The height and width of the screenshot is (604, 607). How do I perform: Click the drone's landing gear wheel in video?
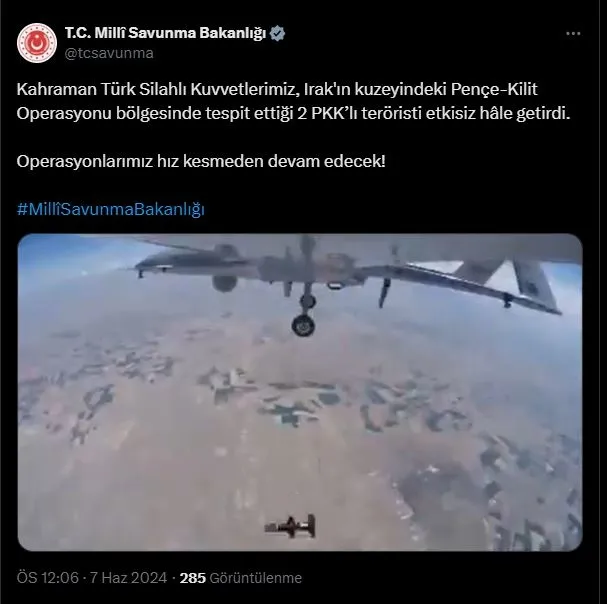click(x=303, y=325)
